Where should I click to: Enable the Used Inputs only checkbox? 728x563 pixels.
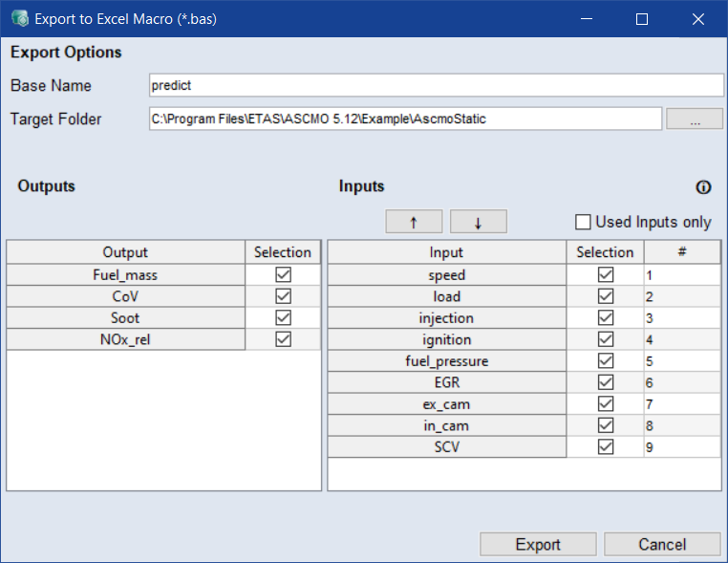coord(584,222)
